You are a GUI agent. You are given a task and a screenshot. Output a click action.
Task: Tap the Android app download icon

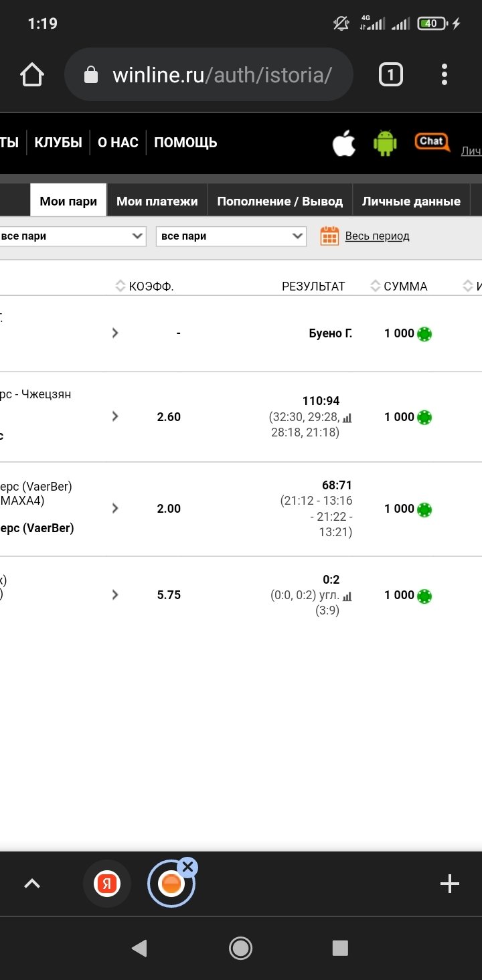(385, 143)
